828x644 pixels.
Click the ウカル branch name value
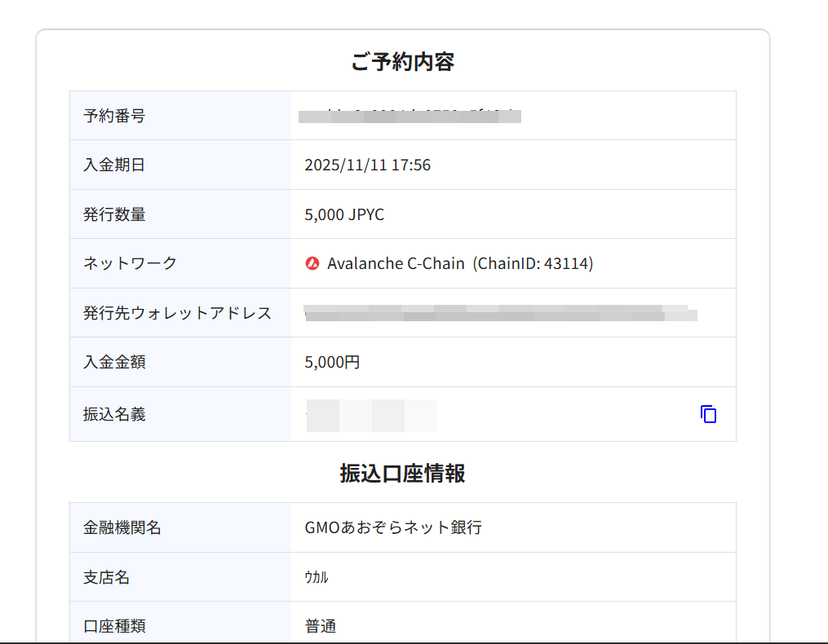317,577
